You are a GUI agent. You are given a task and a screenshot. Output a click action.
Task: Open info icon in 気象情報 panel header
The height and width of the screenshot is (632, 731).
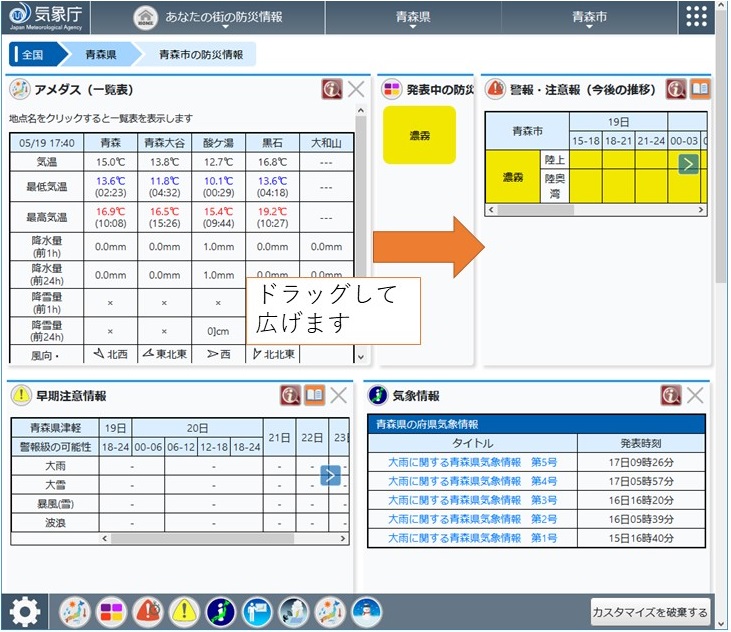671,396
